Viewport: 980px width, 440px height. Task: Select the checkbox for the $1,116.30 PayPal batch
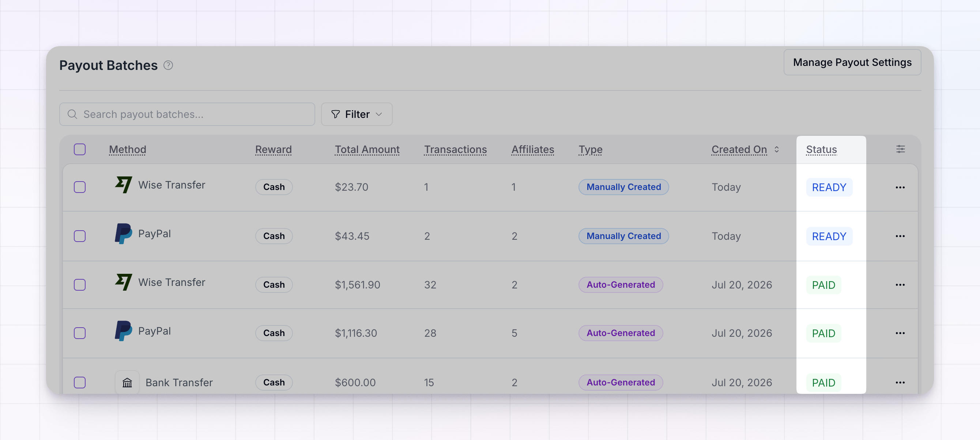[x=79, y=333]
